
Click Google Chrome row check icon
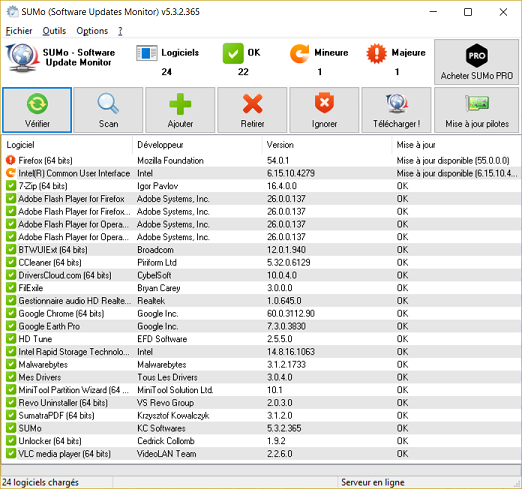click(11, 313)
